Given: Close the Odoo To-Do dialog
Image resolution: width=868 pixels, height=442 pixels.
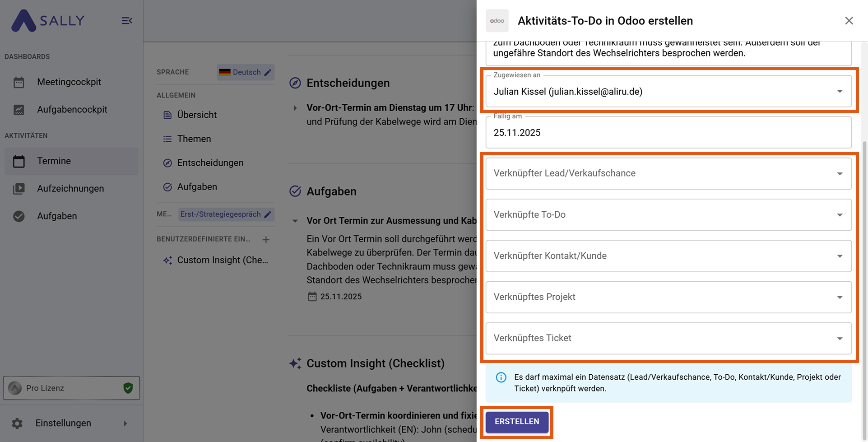Looking at the screenshot, I should pos(849,21).
